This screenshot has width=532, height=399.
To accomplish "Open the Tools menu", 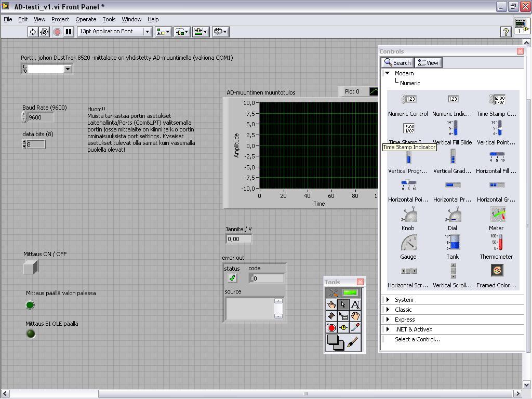I will 109,19.
